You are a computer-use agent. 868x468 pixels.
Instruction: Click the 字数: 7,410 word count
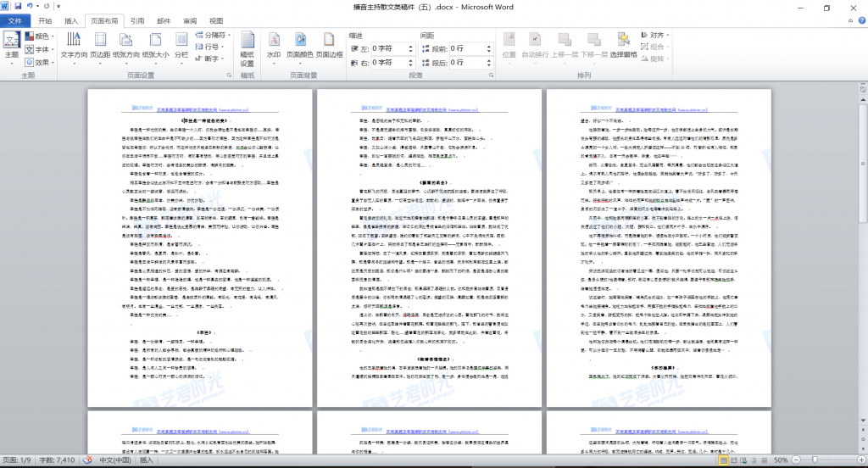coord(58,460)
